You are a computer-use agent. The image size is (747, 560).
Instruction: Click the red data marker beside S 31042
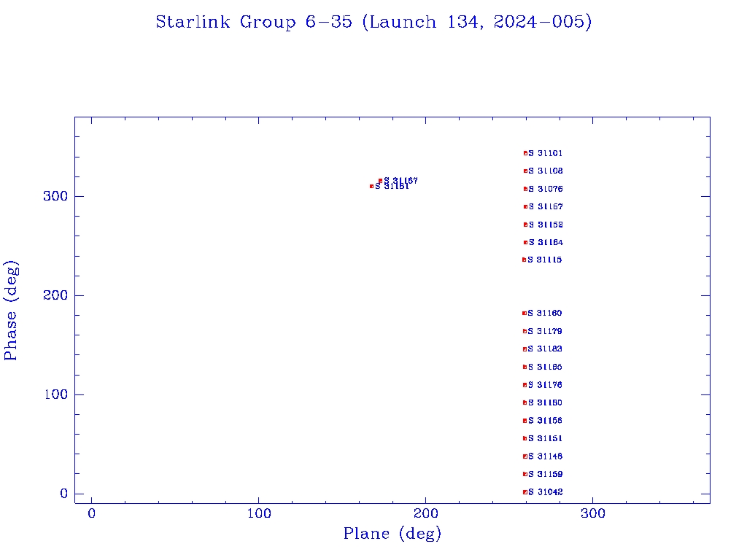[x=525, y=492]
